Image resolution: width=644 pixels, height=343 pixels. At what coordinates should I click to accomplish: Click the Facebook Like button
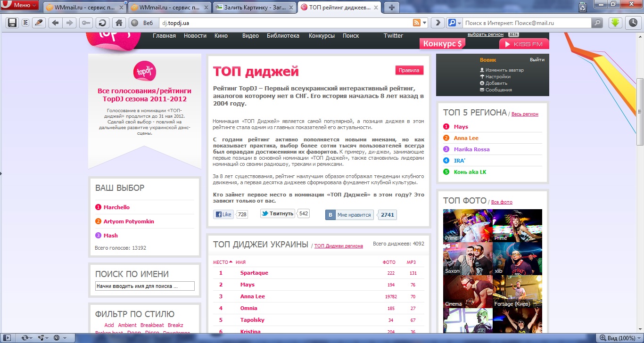pos(224,214)
